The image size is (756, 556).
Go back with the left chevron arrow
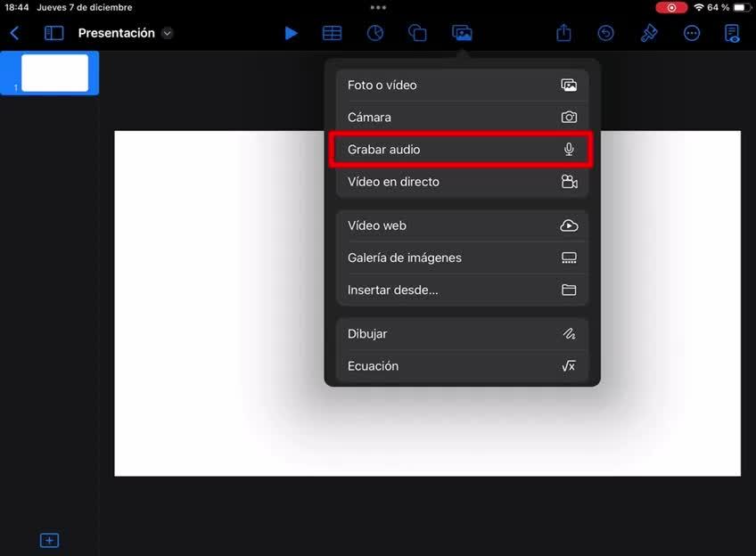[x=14, y=33]
